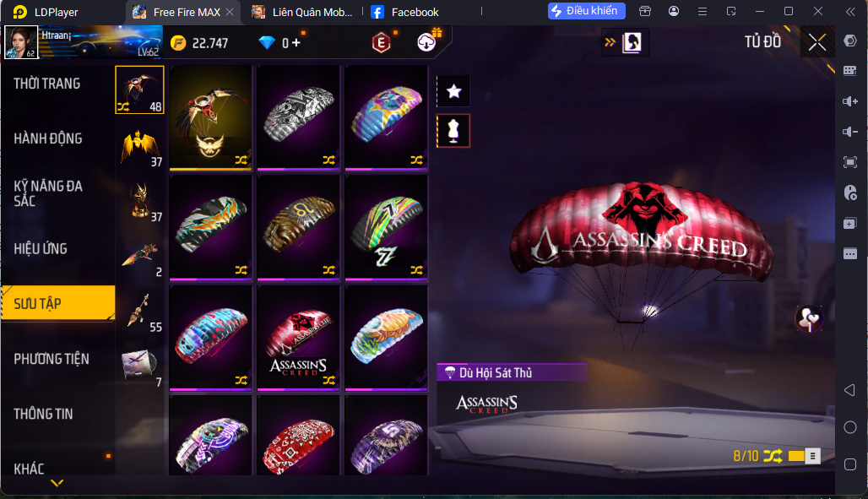Collapse LDPlayer sidebar with double chevron
The height and width of the screenshot is (499, 868).
pos(850,12)
